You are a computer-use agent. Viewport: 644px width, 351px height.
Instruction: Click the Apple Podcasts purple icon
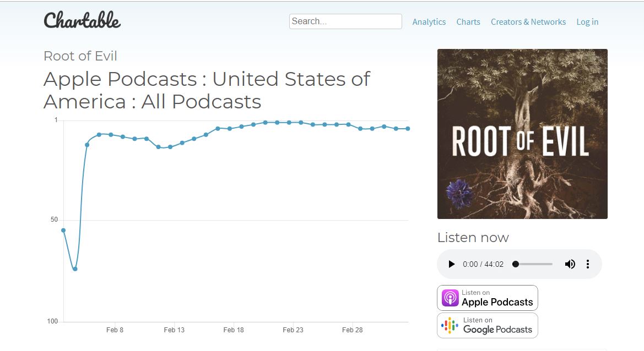coord(450,298)
